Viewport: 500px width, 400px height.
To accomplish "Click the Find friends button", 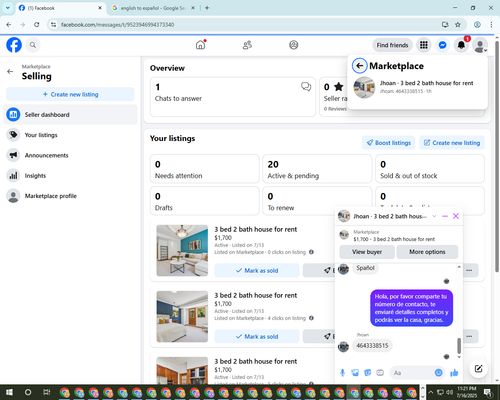I will click(392, 45).
